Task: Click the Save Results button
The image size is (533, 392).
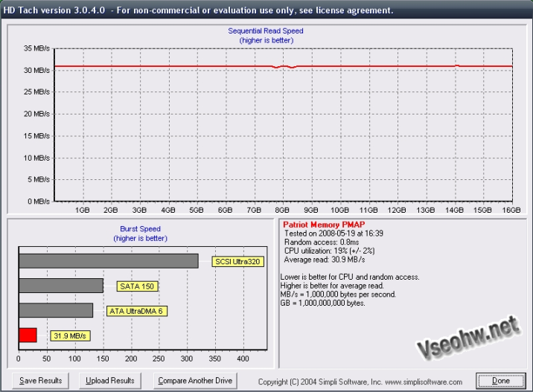Action: click(x=40, y=380)
